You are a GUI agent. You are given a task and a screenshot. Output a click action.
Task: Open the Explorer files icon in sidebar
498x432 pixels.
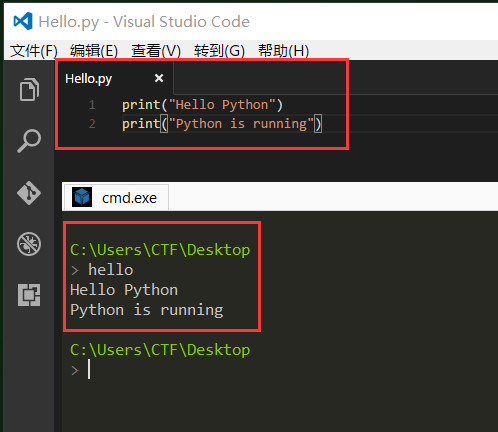[x=29, y=89]
